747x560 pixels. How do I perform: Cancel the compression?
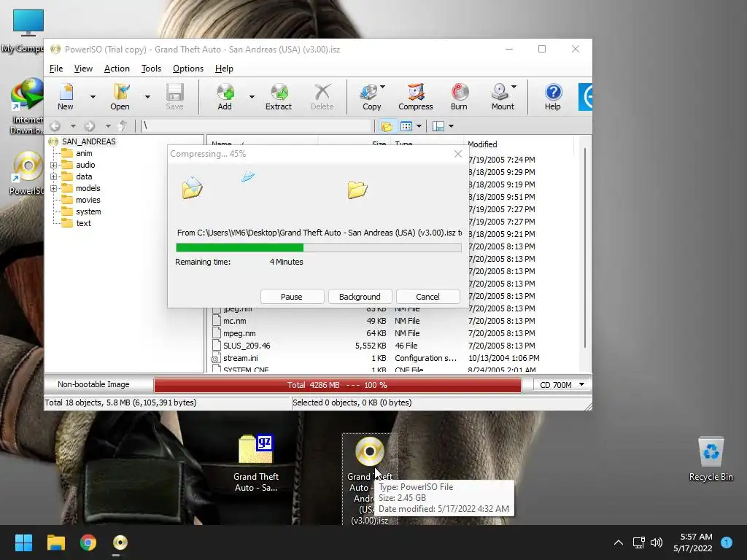point(427,297)
